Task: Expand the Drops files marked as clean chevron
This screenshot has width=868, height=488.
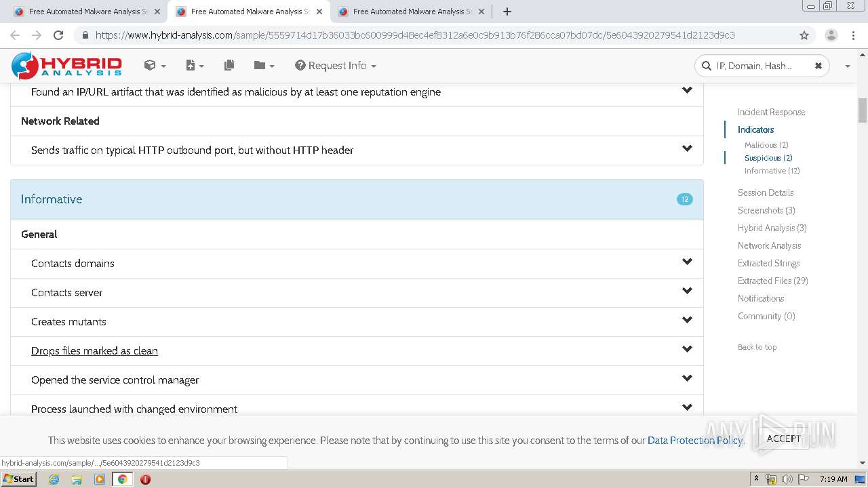Action: pos(687,350)
